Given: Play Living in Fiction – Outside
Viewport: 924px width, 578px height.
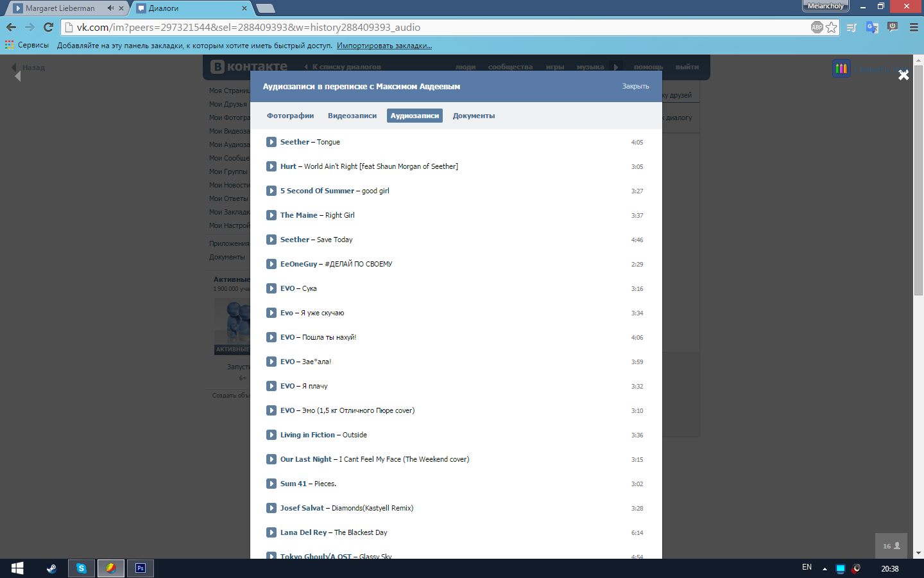Looking at the screenshot, I should (x=271, y=435).
